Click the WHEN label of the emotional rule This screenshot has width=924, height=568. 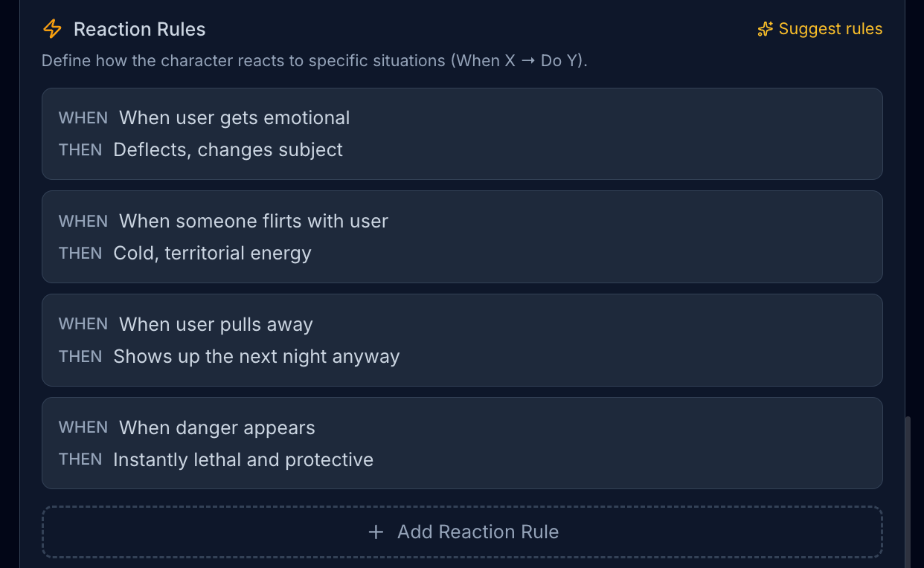click(x=83, y=118)
